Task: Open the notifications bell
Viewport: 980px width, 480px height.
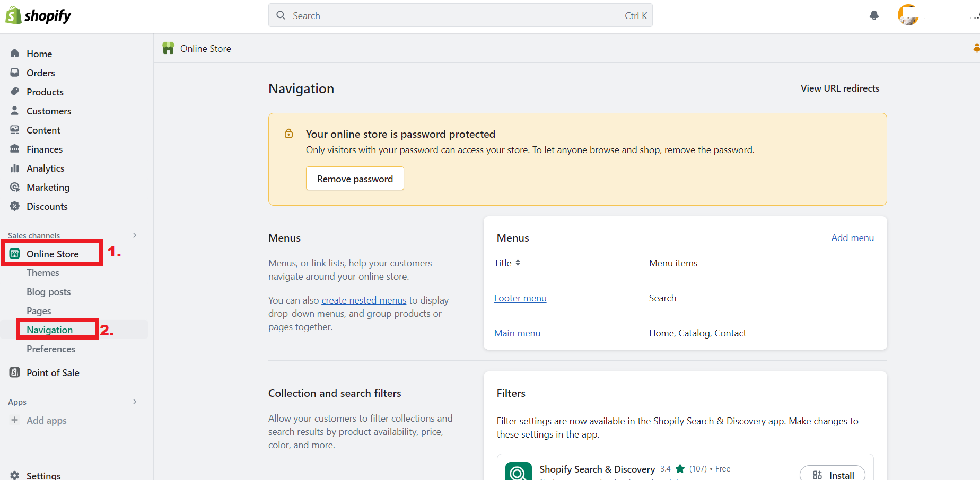Action: pyautogui.click(x=874, y=15)
